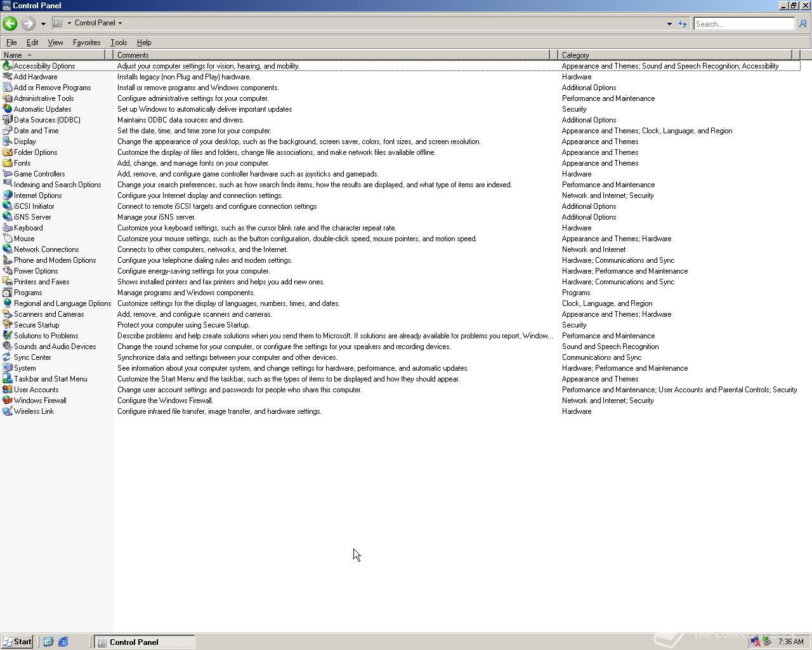Select the Wireless Link icon
This screenshot has width=812, height=650.
[x=8, y=411]
